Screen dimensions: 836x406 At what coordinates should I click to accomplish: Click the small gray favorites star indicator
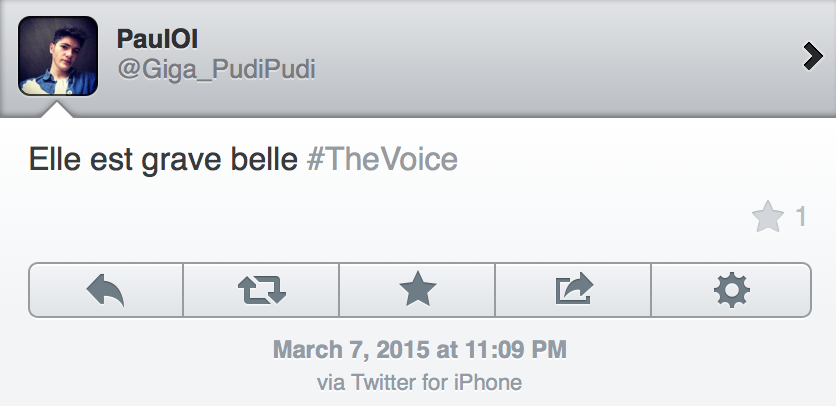point(767,217)
